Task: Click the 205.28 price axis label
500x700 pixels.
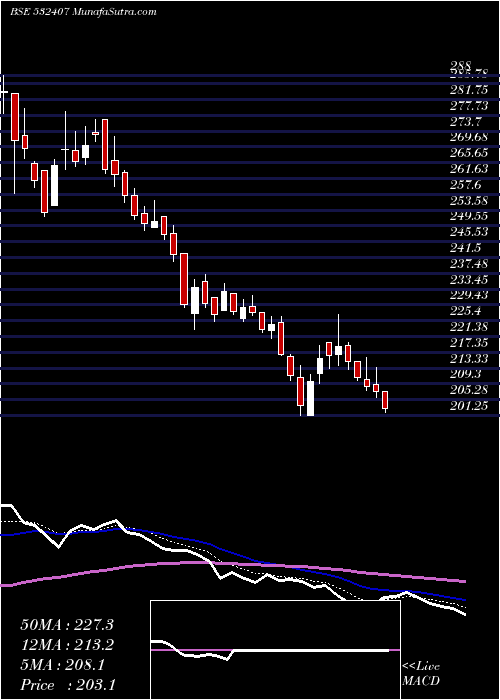Action: pos(469,389)
